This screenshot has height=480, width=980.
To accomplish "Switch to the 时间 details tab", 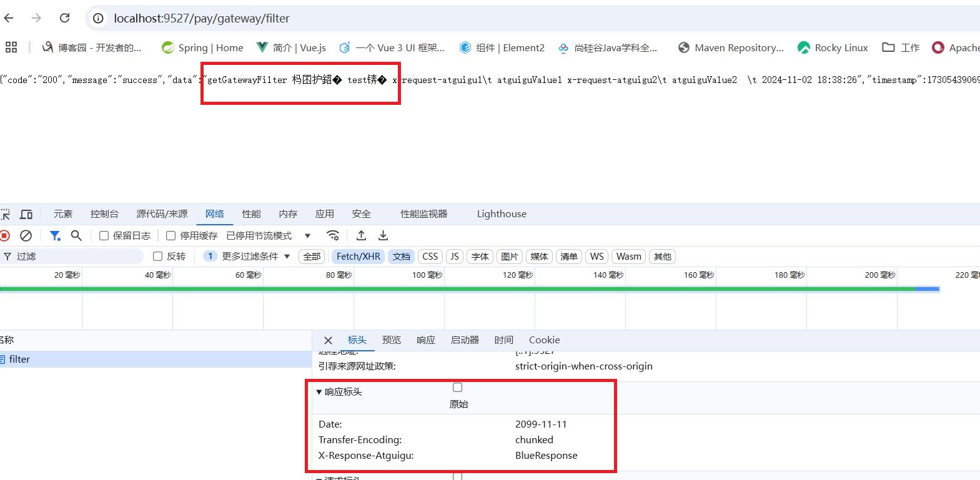I will point(504,340).
